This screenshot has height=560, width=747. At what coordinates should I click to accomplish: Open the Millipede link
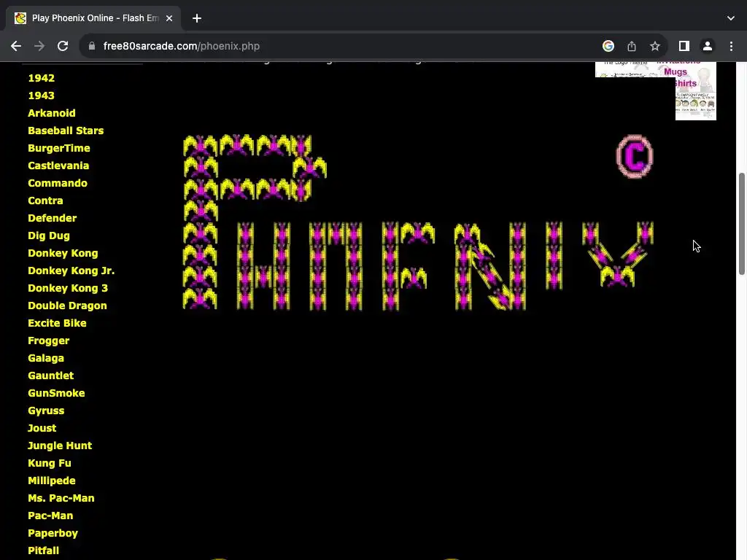(52, 481)
